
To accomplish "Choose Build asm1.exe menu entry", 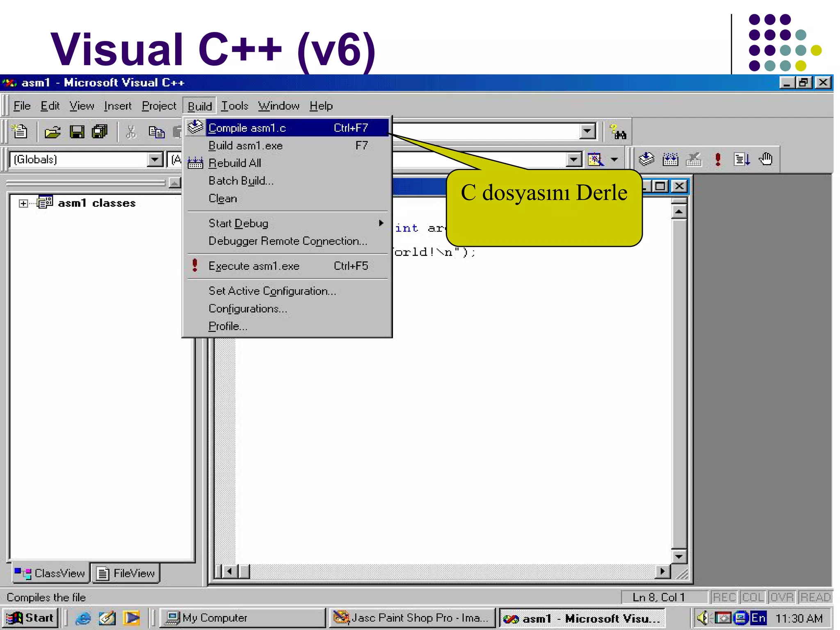I will (287, 146).
